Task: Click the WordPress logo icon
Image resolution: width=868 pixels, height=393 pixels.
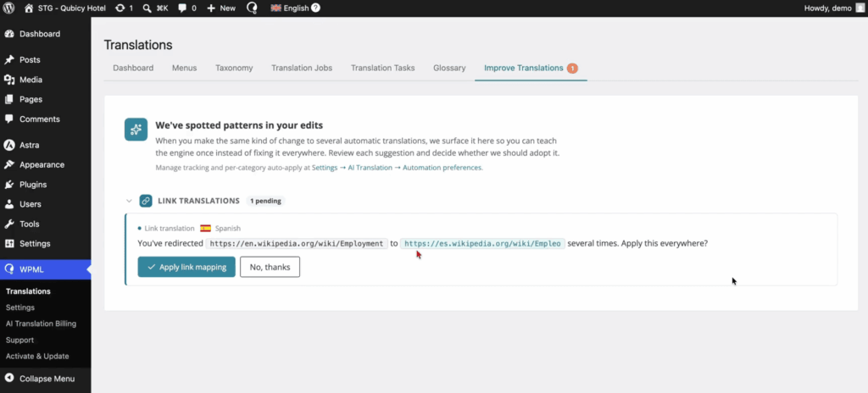Action: 8,8
